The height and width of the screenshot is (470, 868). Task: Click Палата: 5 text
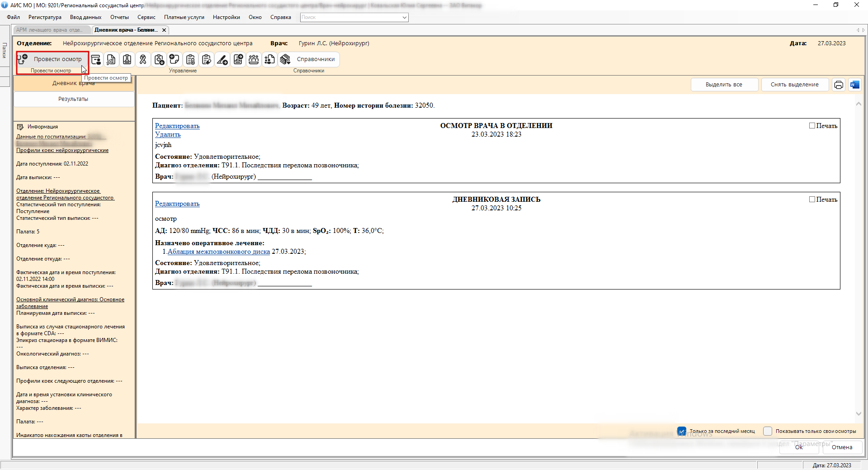tap(28, 232)
